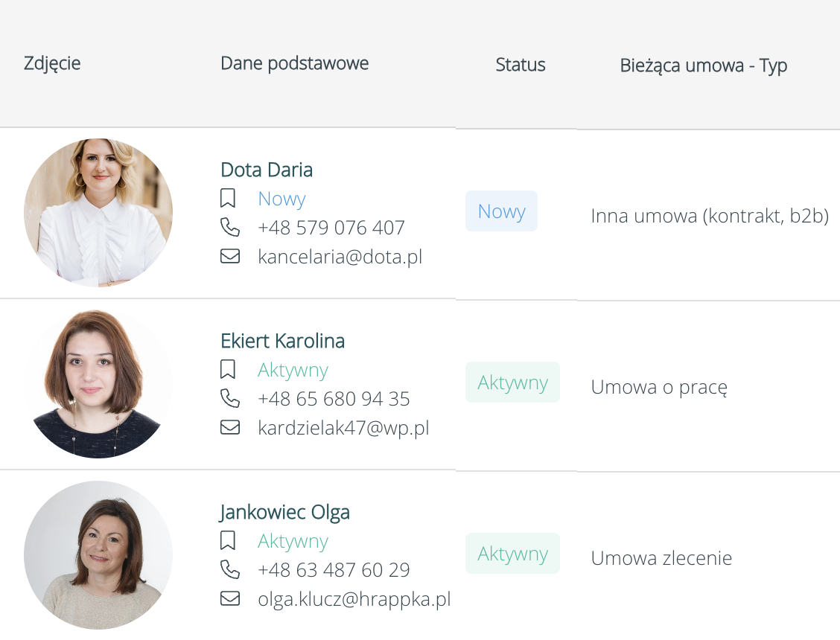Toggle the Aktywny badge for Jankowiec Olga

(x=512, y=553)
